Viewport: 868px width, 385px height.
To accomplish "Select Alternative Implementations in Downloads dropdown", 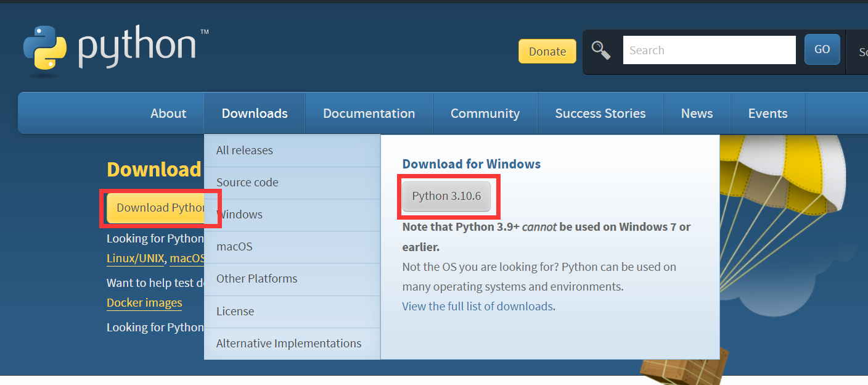I will (x=292, y=344).
